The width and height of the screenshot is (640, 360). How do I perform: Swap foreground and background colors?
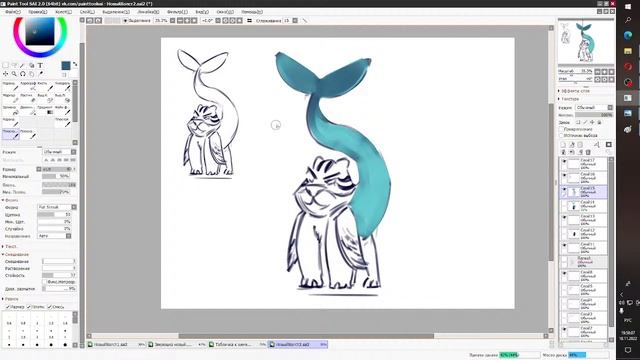click(75, 64)
